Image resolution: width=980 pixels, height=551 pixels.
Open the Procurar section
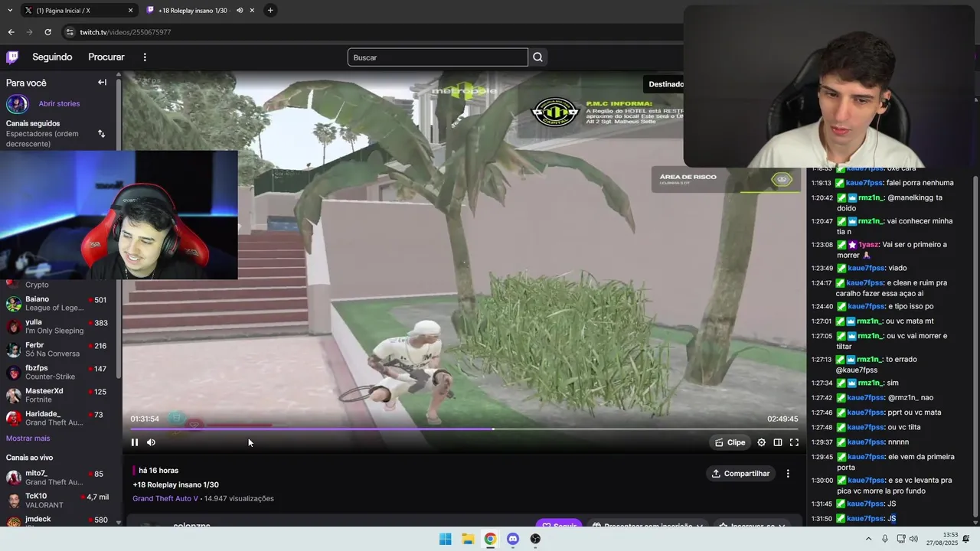(x=106, y=57)
